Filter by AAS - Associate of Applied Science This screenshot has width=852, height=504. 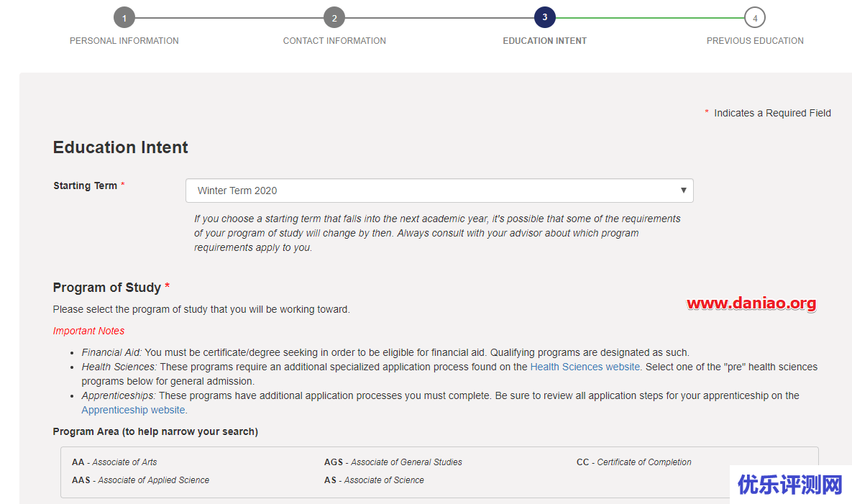coord(140,480)
